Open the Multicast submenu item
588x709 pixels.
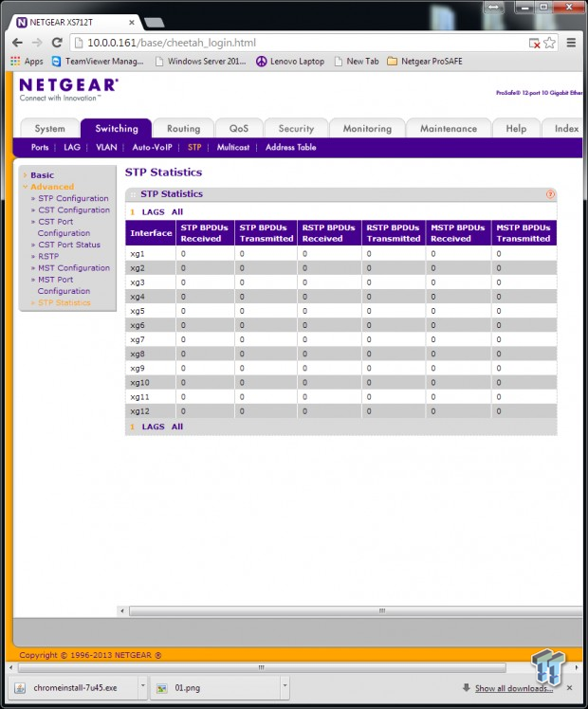click(x=233, y=148)
